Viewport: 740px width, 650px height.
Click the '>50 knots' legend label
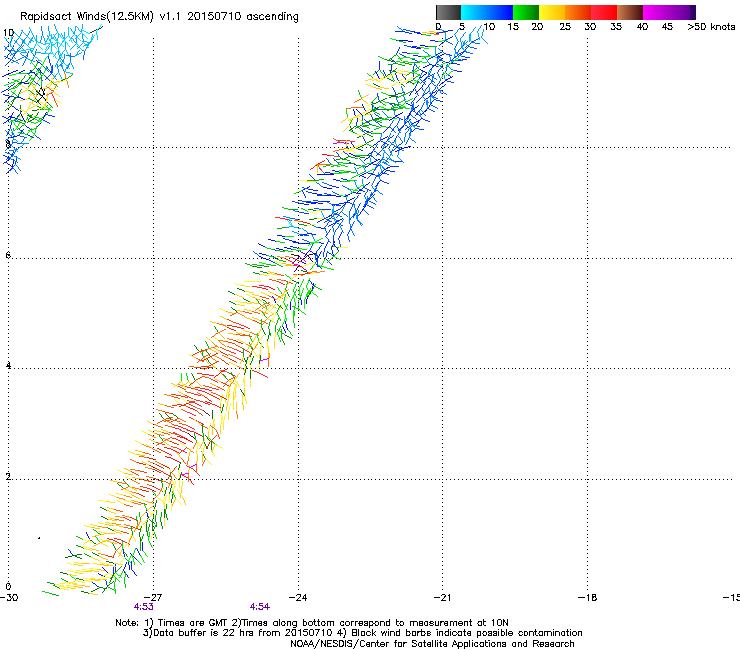coord(711,27)
